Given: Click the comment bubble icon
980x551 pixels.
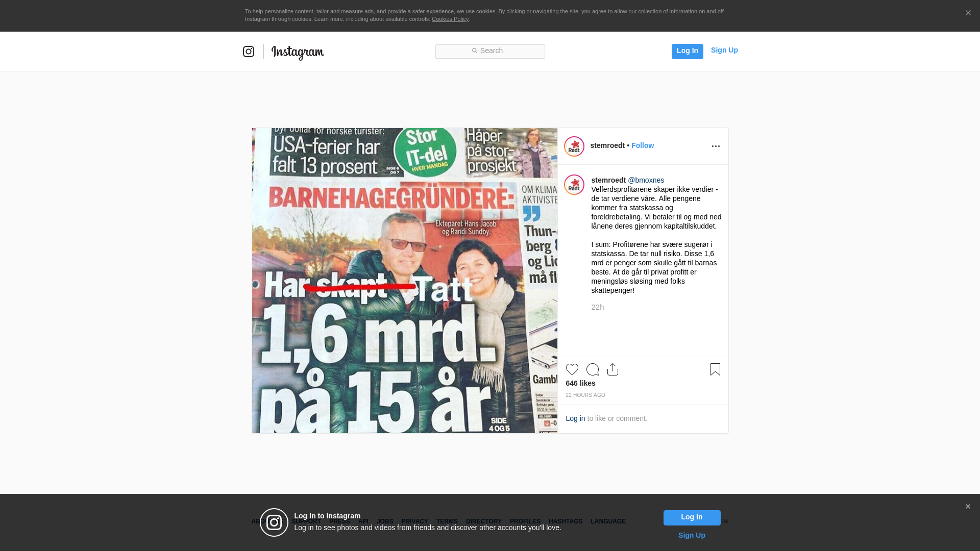Looking at the screenshot, I should tap(593, 369).
